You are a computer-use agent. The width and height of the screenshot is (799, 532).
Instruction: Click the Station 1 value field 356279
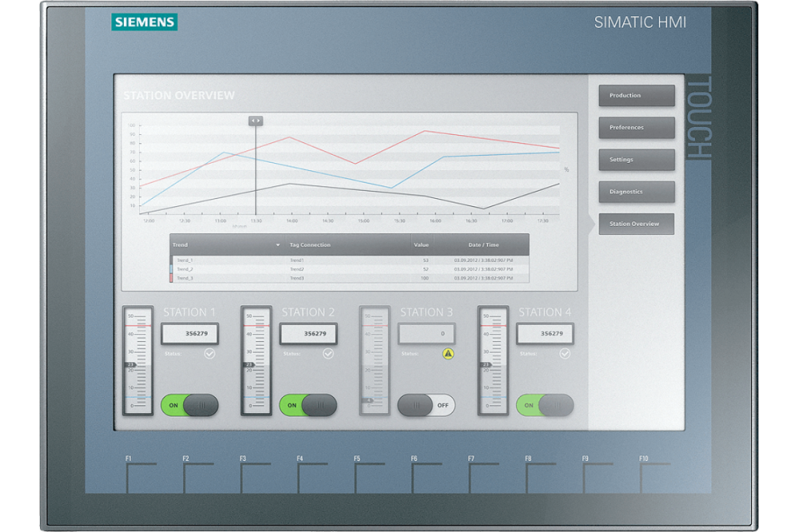pos(190,334)
